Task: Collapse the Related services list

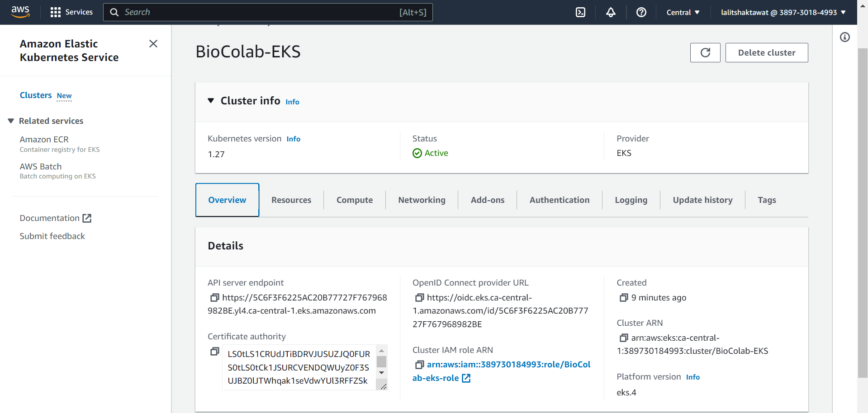Action: point(11,121)
